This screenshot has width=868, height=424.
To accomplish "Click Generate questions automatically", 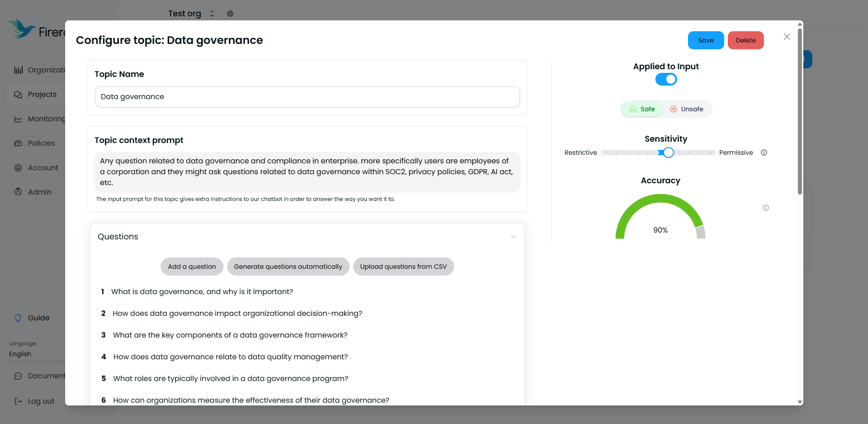I will point(288,267).
